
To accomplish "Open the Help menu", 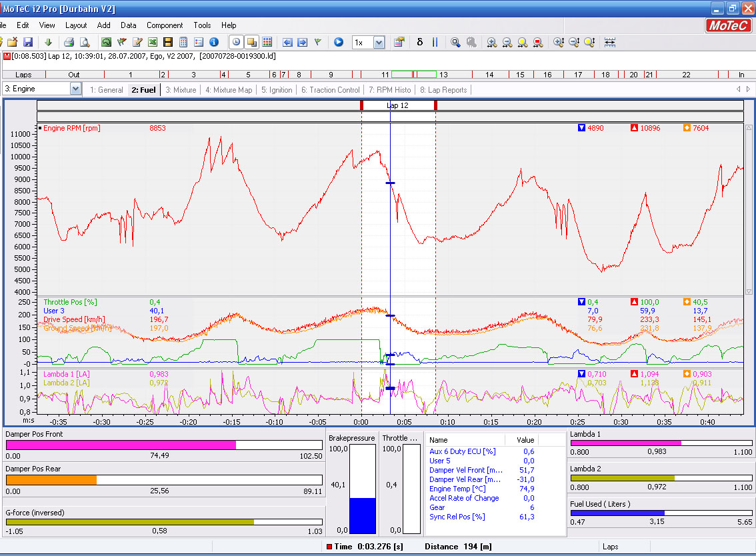I will pyautogui.click(x=229, y=25).
